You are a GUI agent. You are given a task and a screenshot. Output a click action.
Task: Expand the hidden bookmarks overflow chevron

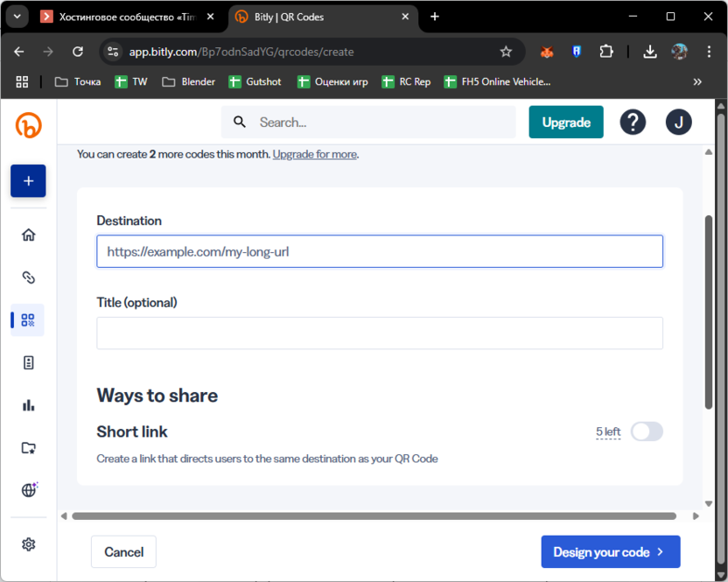pyautogui.click(x=697, y=81)
